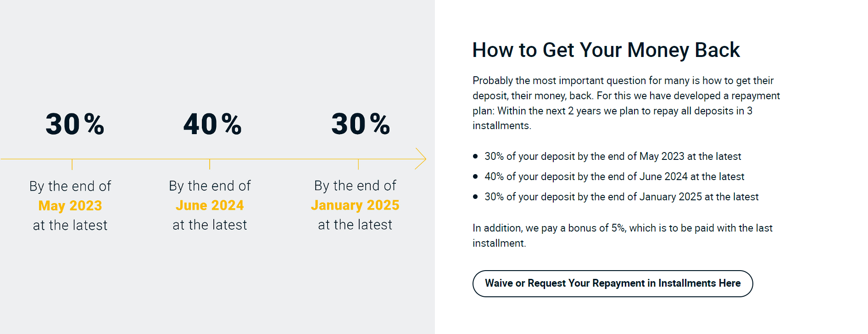The width and height of the screenshot is (868, 334).
Task: Click 'at the latest' text below June 2024
Action: click(210, 225)
